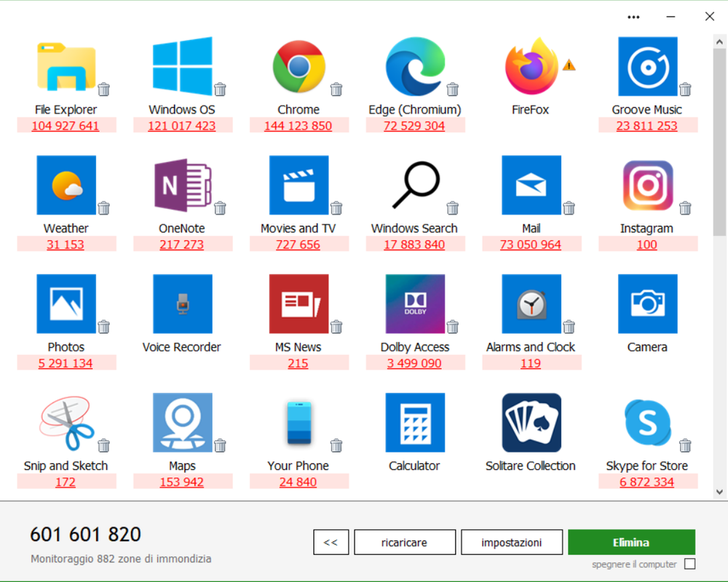Open the 23 811 253 link under Groove Music
This screenshot has width=728, height=582.
click(646, 126)
